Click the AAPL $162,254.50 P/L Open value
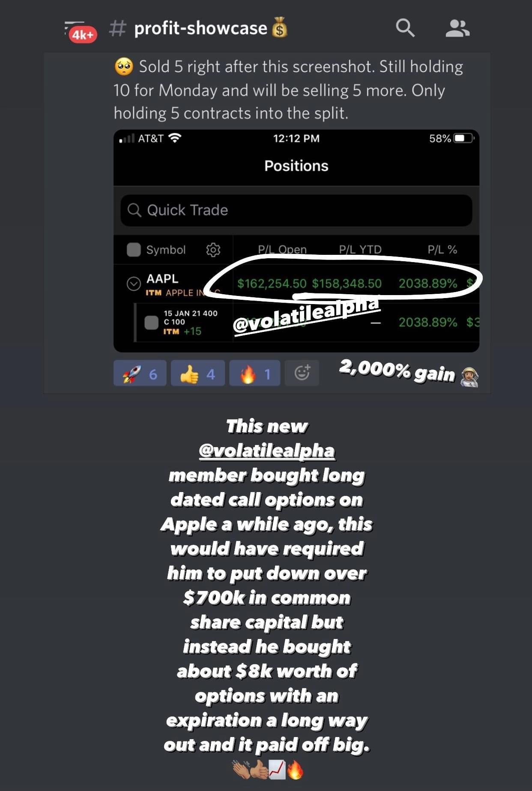 pyautogui.click(x=272, y=284)
